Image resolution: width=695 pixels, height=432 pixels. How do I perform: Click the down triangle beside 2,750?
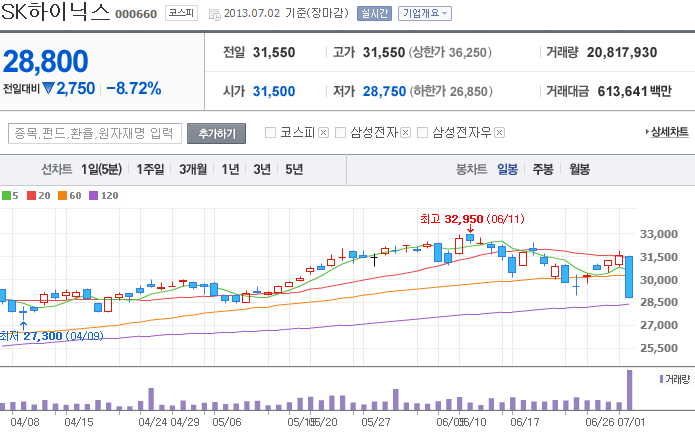(49, 88)
